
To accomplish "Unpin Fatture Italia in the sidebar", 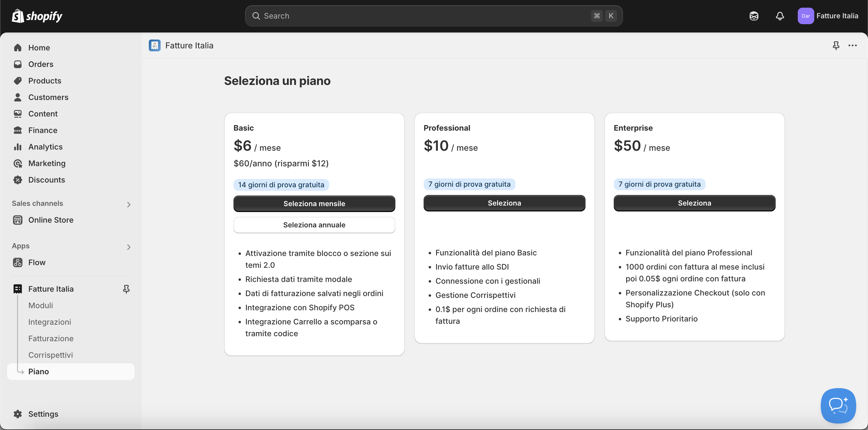I will (x=126, y=289).
